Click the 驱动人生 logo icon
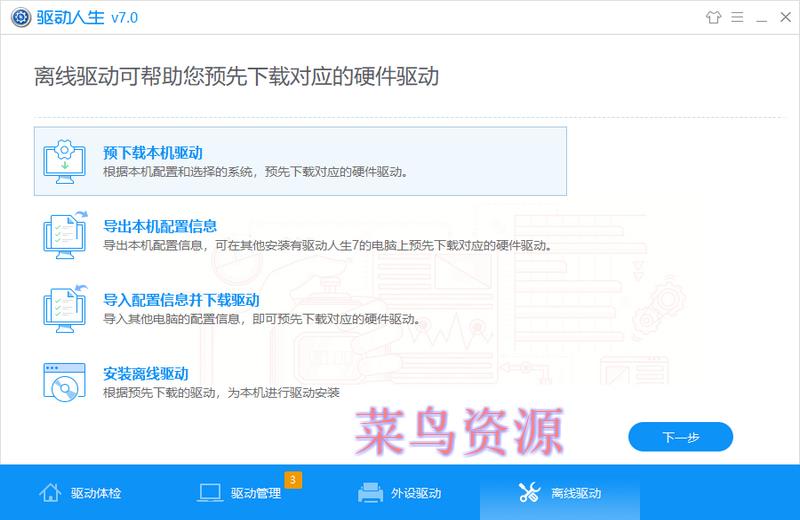800x520 pixels. point(21,17)
